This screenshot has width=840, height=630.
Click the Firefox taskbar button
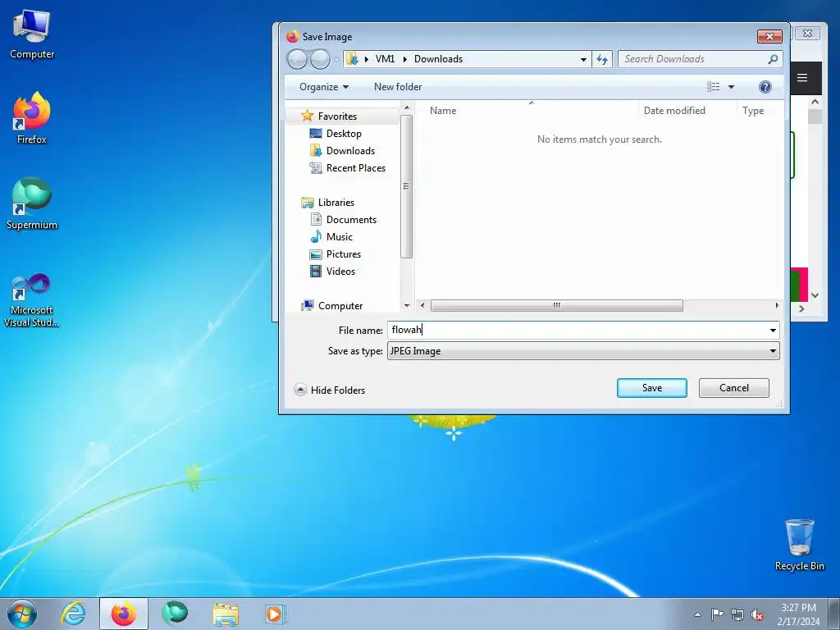tap(124, 614)
